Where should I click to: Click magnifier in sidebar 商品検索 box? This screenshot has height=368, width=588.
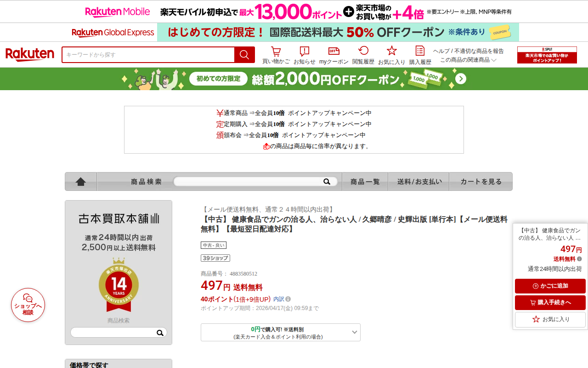(160, 333)
